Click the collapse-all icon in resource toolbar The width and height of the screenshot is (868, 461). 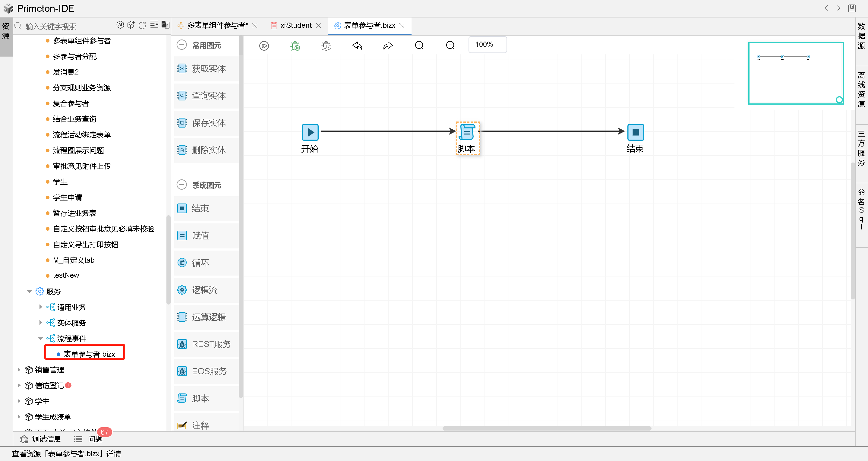click(x=154, y=25)
